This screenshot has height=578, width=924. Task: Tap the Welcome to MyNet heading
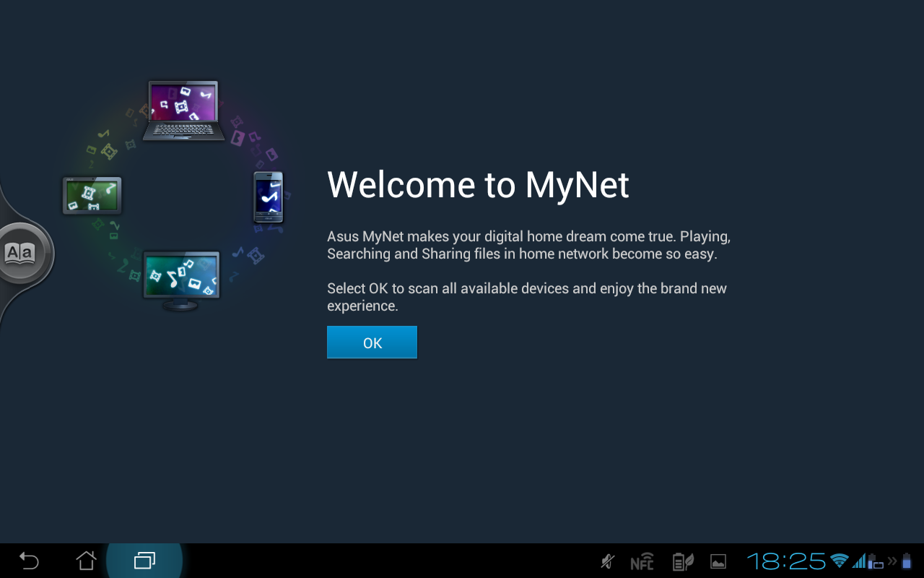478,185
